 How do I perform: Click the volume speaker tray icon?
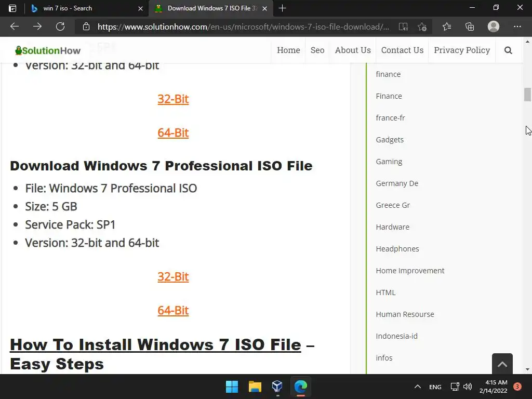(x=468, y=387)
